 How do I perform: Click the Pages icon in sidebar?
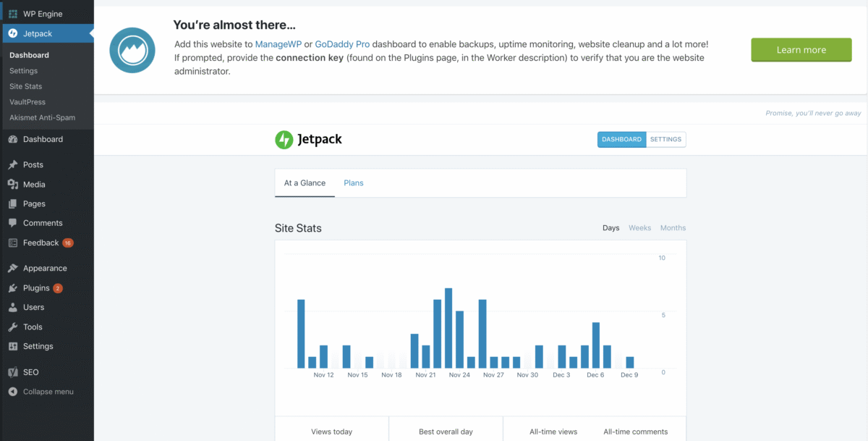(13, 204)
